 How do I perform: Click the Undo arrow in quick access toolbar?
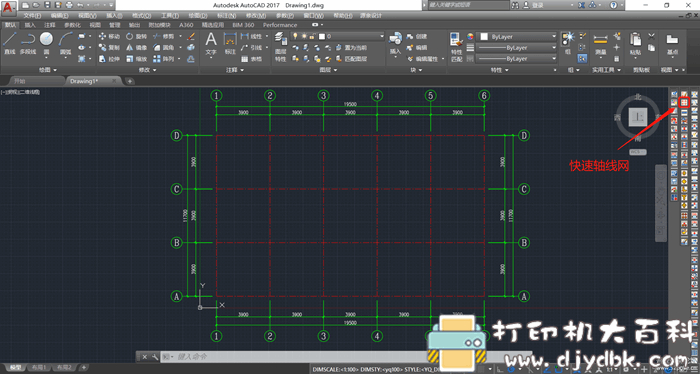tap(80, 5)
